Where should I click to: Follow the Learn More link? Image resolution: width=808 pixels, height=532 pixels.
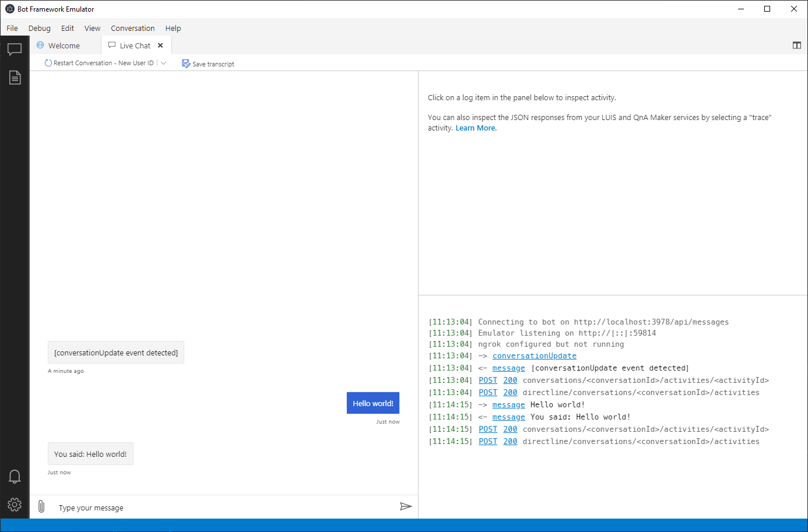pyautogui.click(x=476, y=128)
